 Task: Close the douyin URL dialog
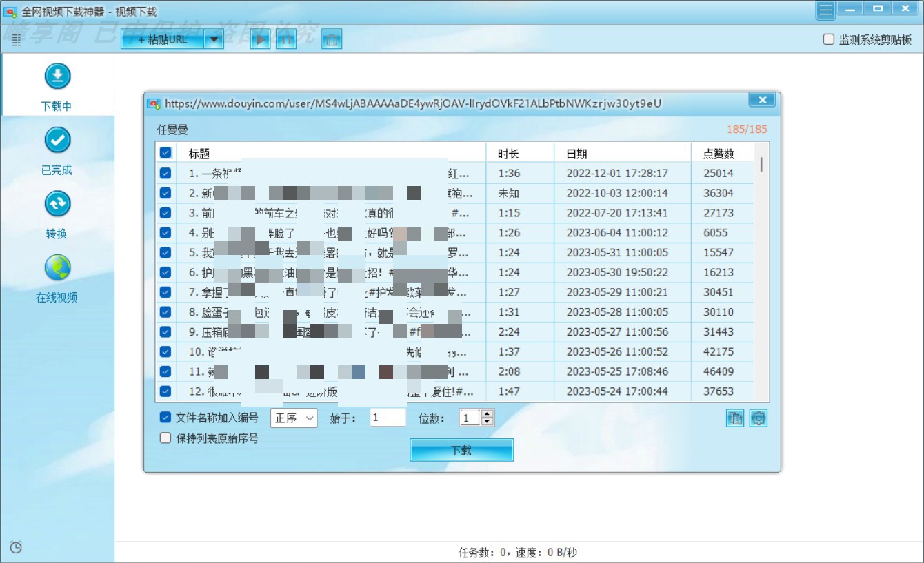762,101
